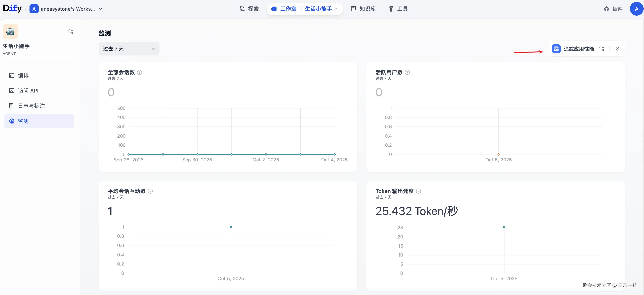The image size is (644, 295).
Task: Go to 日志与标注 logs
Action: tap(31, 106)
